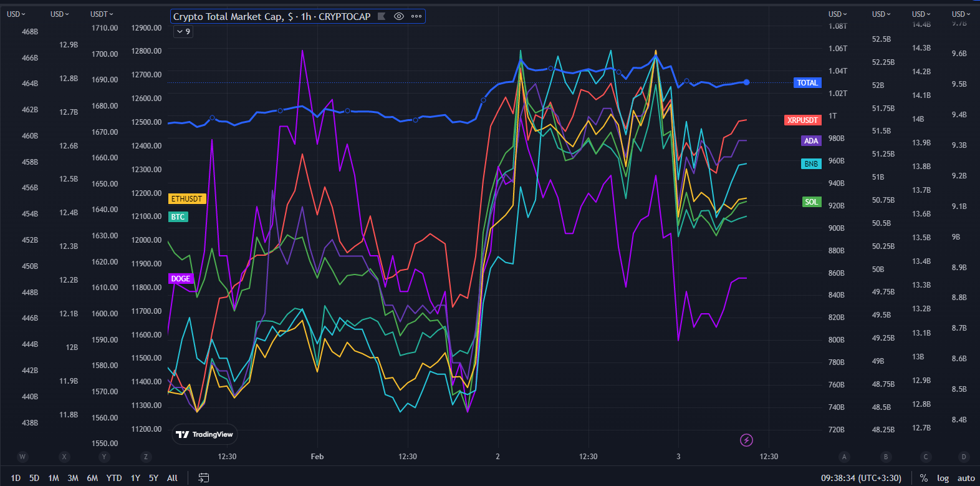Click the day 2 label on the time axis
This screenshot has width=980, height=486.
(497, 457)
